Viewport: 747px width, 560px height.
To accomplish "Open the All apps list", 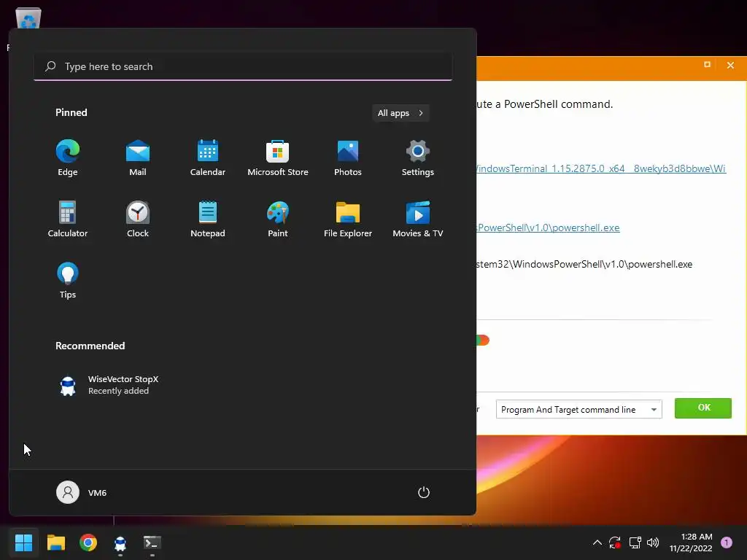I will pos(400,113).
